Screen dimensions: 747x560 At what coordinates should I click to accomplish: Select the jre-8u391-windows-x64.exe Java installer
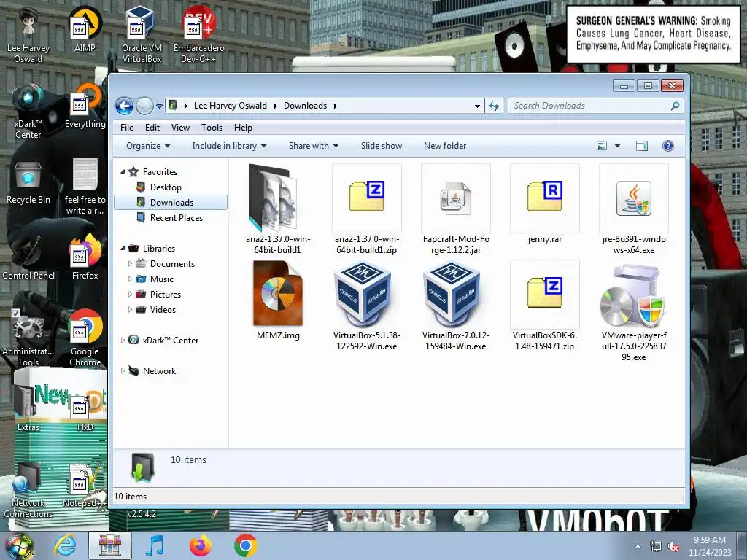tap(634, 198)
